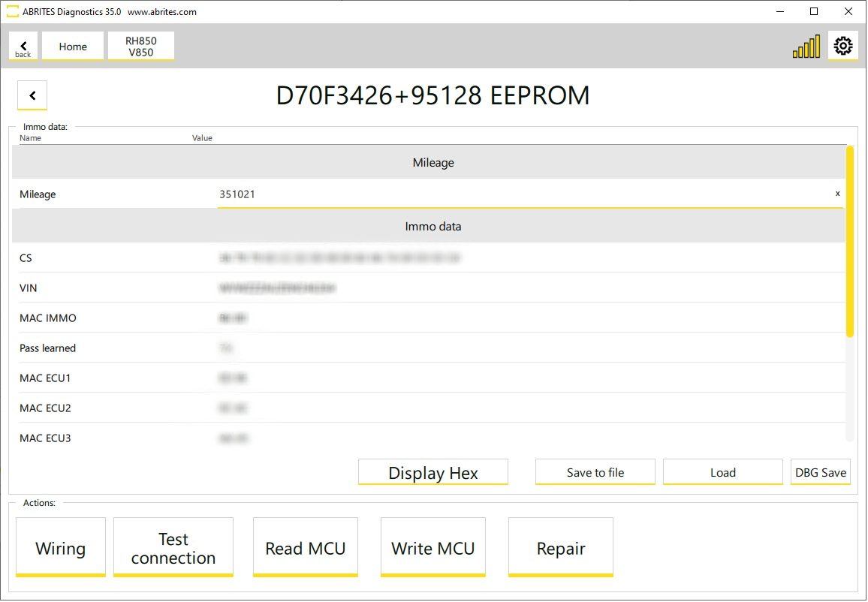Click the yellow vertical scrollbar of Immo data
The height and width of the screenshot is (602, 868).
(850, 241)
